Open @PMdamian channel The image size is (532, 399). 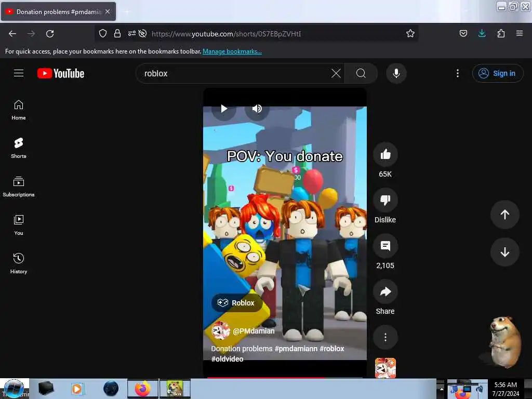254,331
